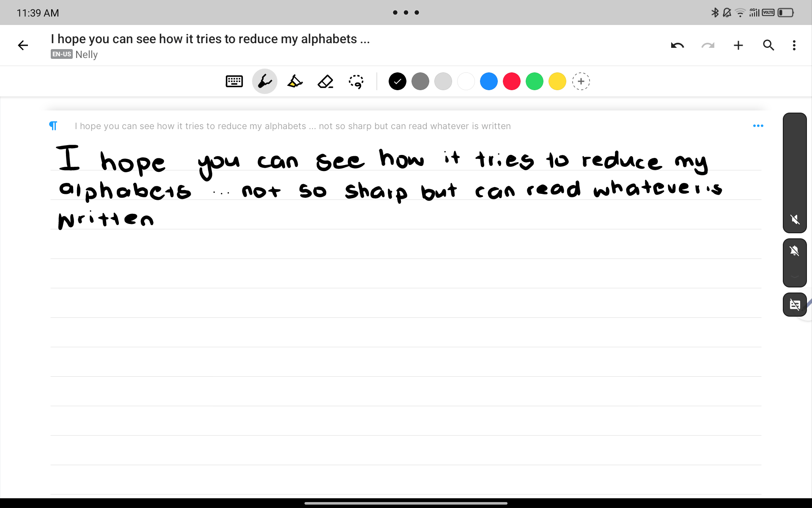Switch to keyboard input mode
Viewport: 812px width, 508px height.
click(234, 81)
